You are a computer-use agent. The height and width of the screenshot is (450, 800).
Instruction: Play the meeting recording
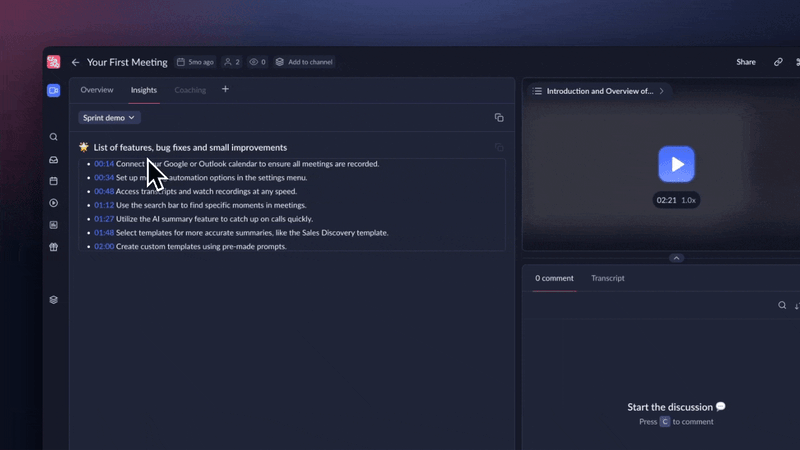point(677,164)
